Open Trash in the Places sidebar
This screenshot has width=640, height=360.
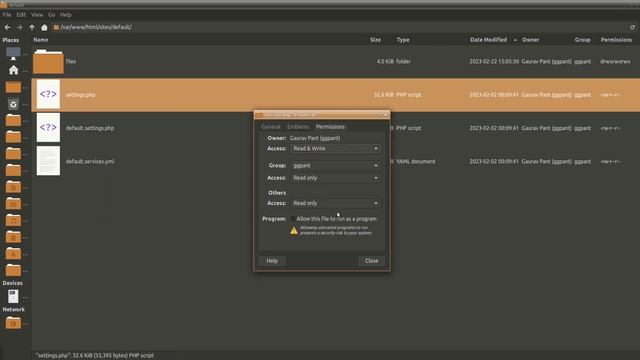pyautogui.click(x=13, y=104)
